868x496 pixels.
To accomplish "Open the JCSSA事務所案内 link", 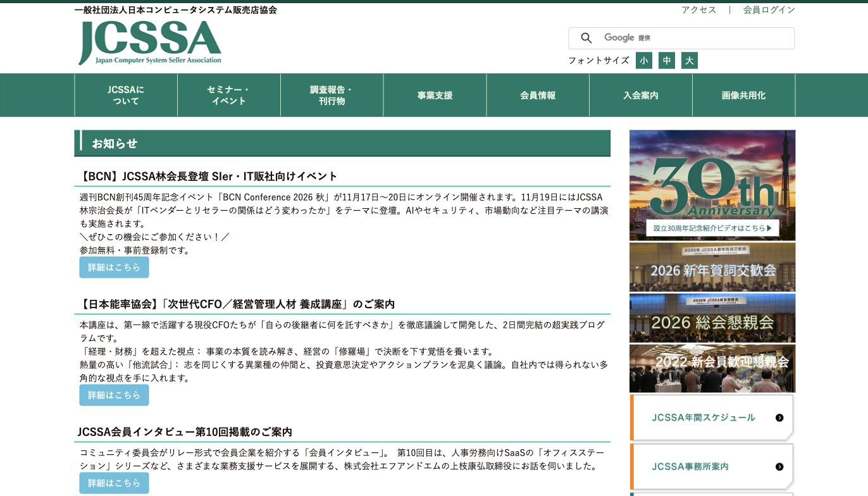I will click(x=712, y=467).
